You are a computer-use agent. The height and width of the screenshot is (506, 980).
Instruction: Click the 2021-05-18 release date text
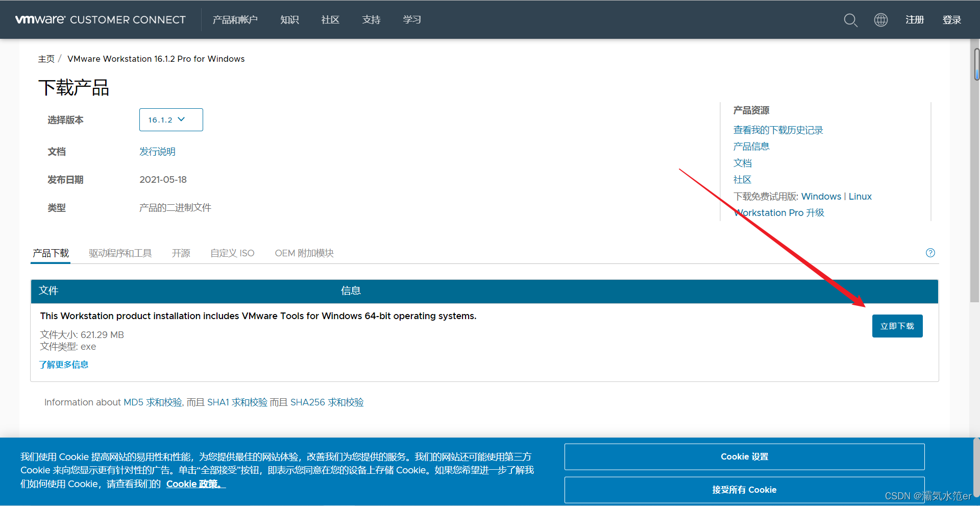[x=163, y=180]
